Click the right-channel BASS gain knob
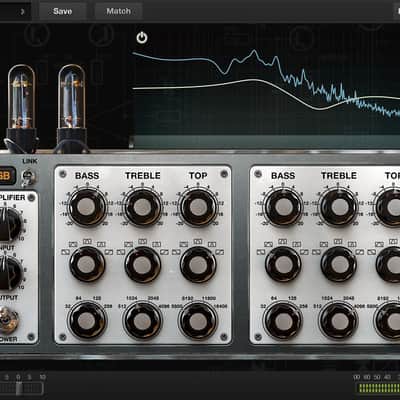The width and height of the screenshot is (400, 400). [x=283, y=207]
